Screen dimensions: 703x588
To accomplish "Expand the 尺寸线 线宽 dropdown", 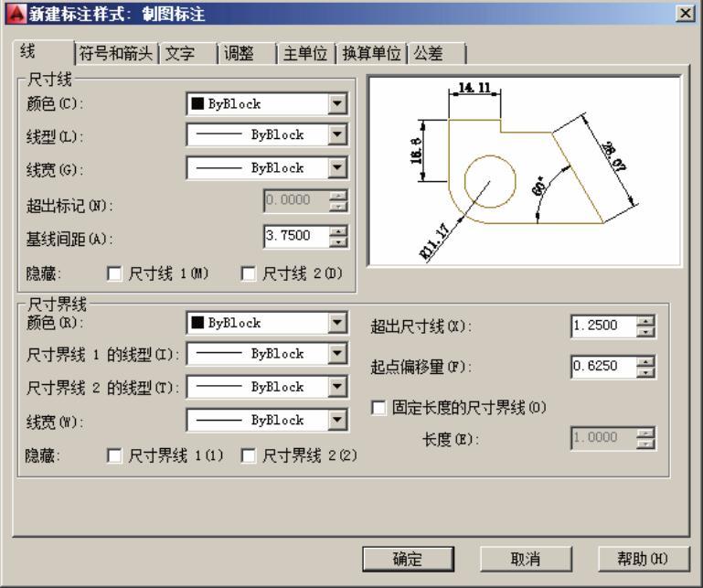I will coord(339,168).
